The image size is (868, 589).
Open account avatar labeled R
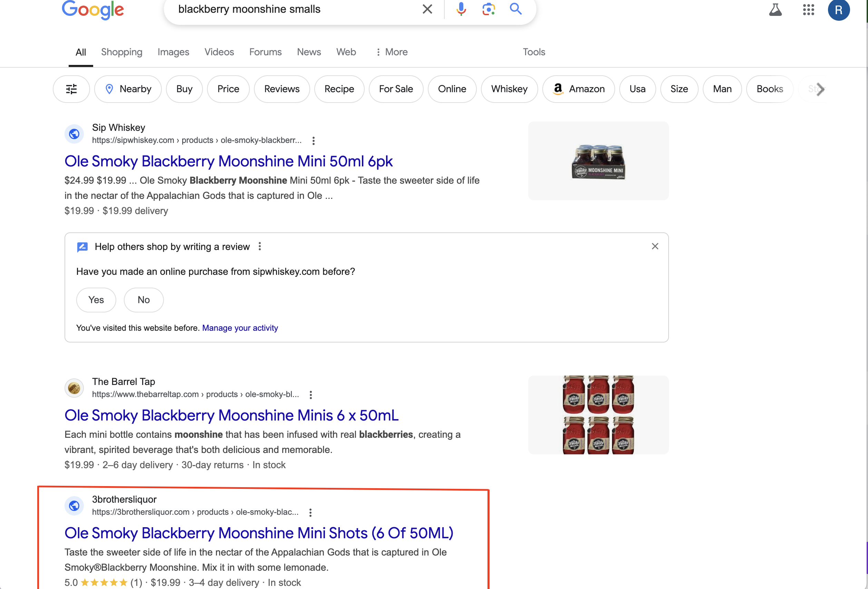tap(838, 10)
